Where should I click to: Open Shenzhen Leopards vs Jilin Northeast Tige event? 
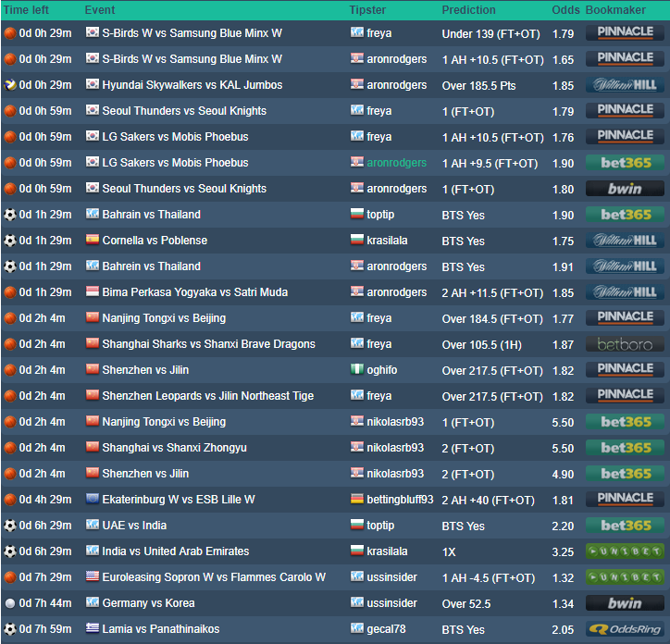[x=208, y=396]
